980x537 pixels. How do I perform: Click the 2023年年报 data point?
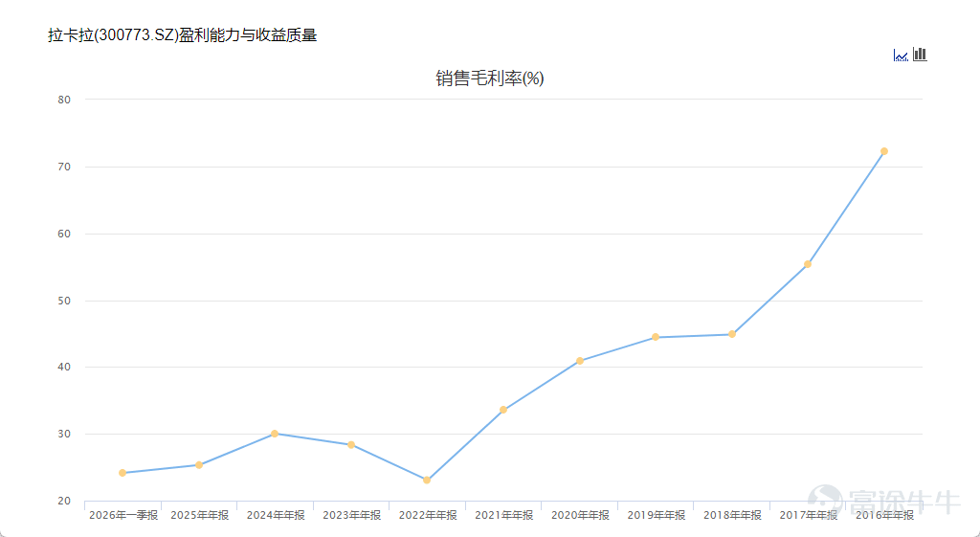(x=351, y=445)
